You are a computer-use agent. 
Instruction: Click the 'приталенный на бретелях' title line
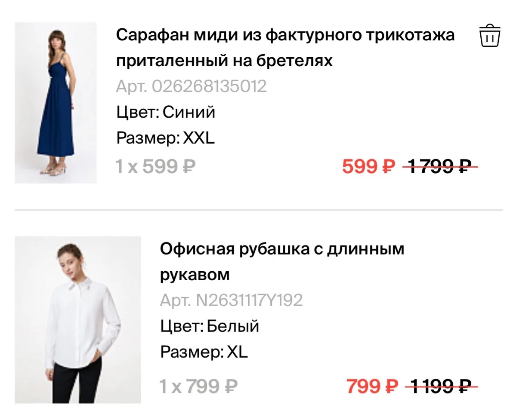225,61
